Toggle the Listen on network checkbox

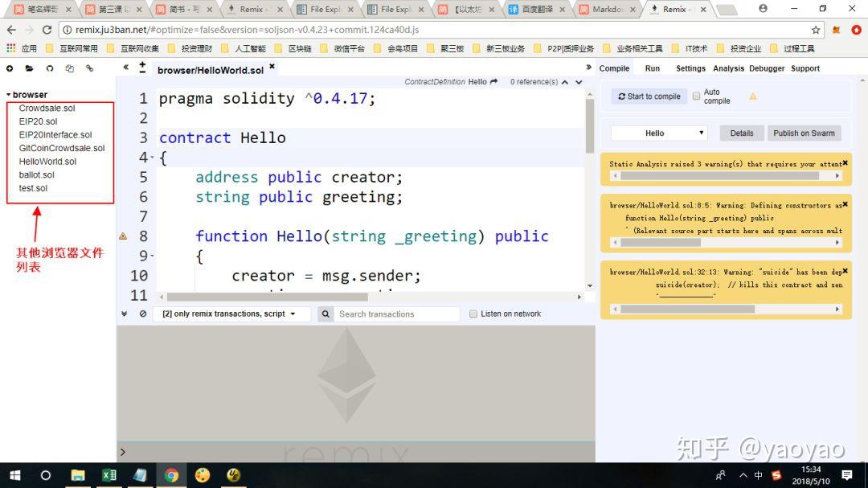coord(473,314)
